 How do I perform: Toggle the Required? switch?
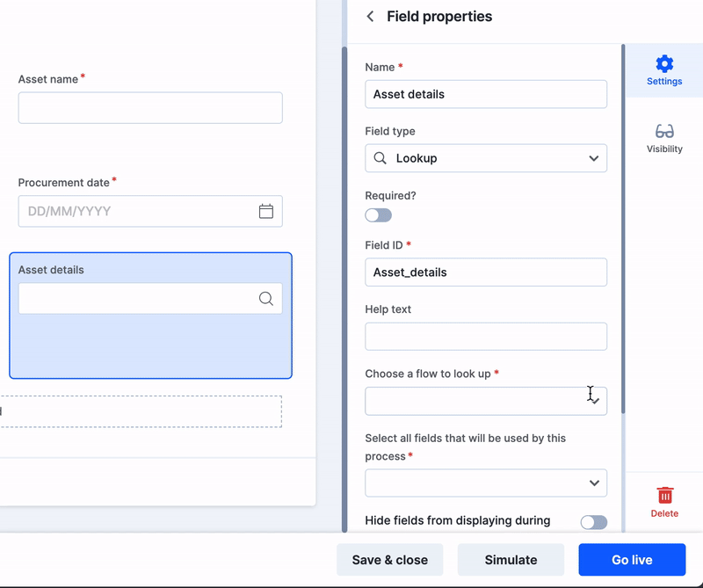pyautogui.click(x=378, y=215)
